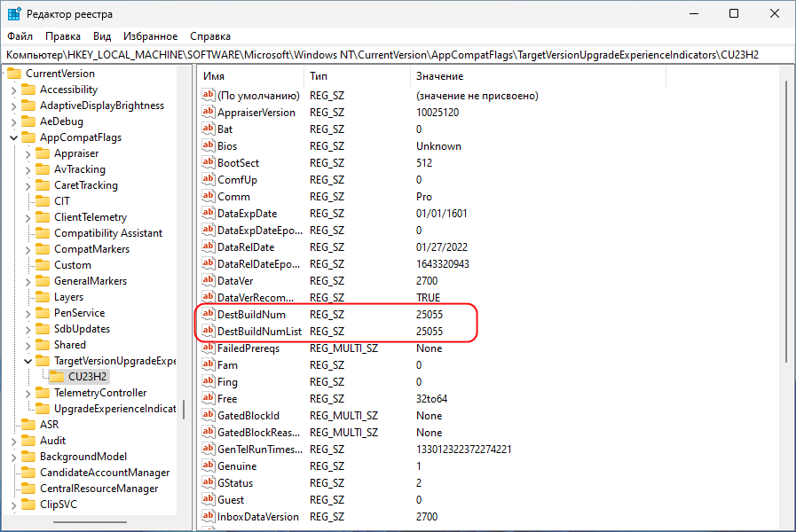Select the CandidateAccountManager key
The image size is (796, 532).
pyautogui.click(x=105, y=473)
